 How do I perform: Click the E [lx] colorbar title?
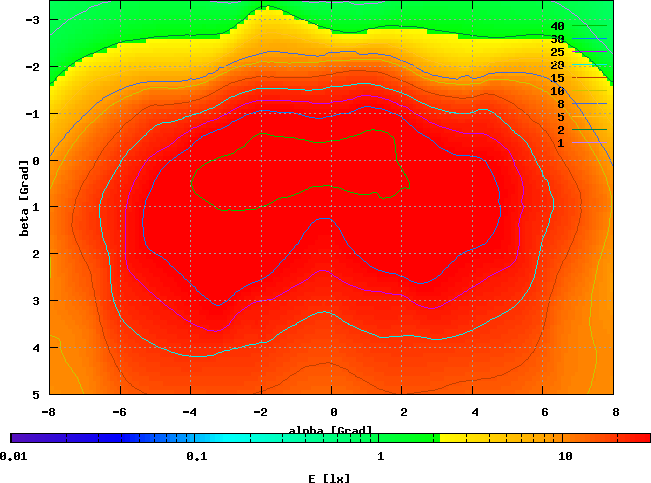[329, 478]
